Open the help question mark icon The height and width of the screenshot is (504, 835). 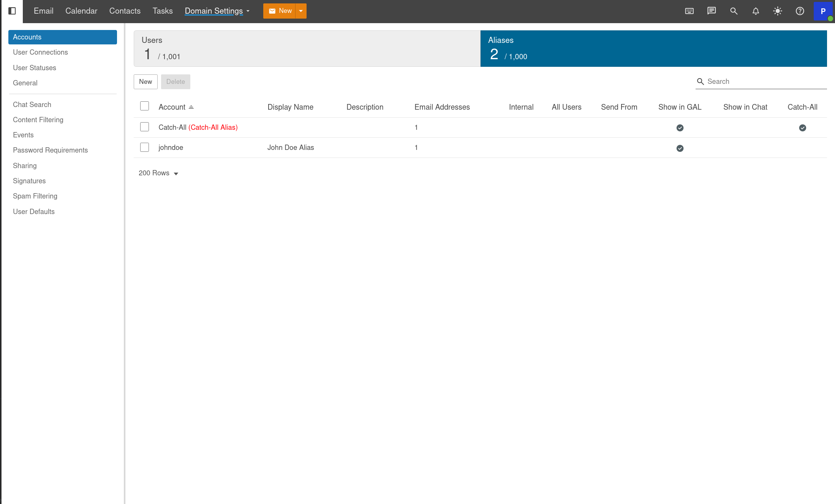point(800,11)
